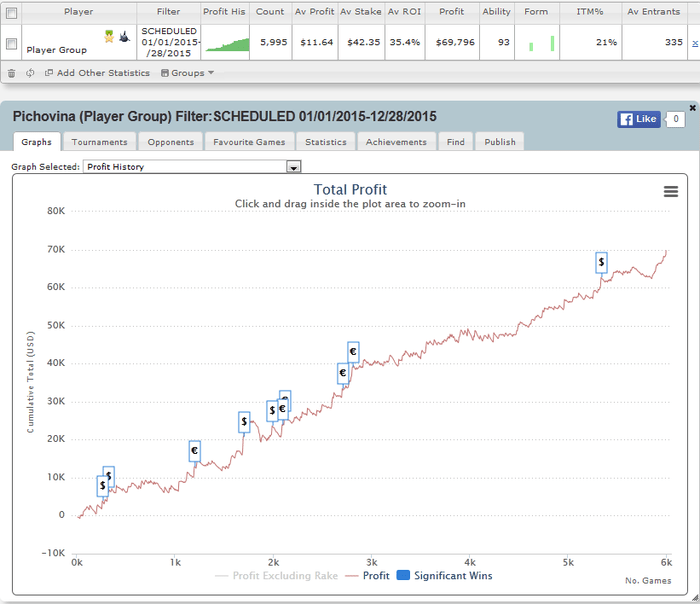Click the refresh icon beside trash

click(30, 73)
